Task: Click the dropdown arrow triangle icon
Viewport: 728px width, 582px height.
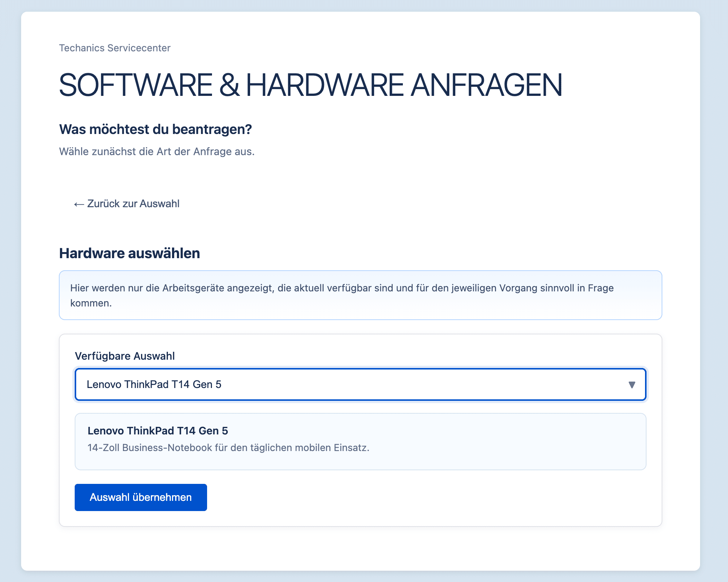Action: pyautogui.click(x=632, y=385)
